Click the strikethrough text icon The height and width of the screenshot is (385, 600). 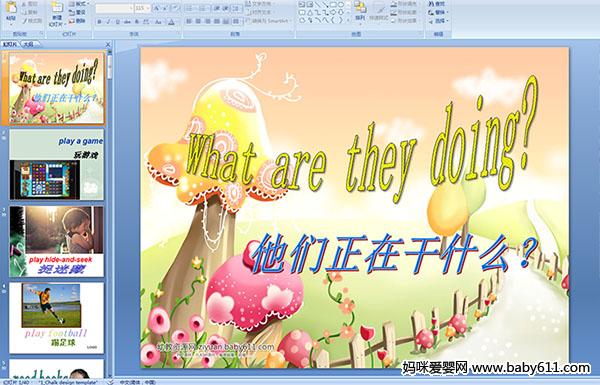tap(127, 22)
